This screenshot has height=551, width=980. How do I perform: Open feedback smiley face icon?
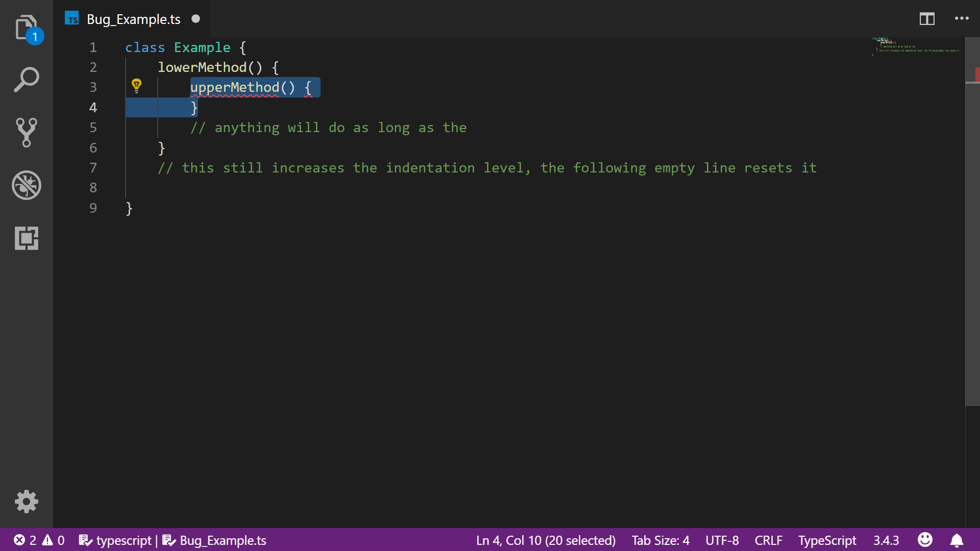point(925,540)
